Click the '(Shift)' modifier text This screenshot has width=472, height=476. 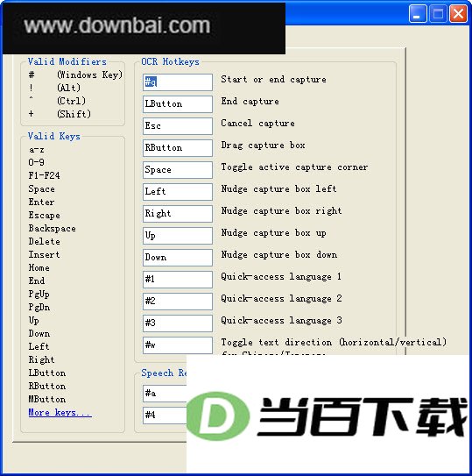(x=74, y=114)
